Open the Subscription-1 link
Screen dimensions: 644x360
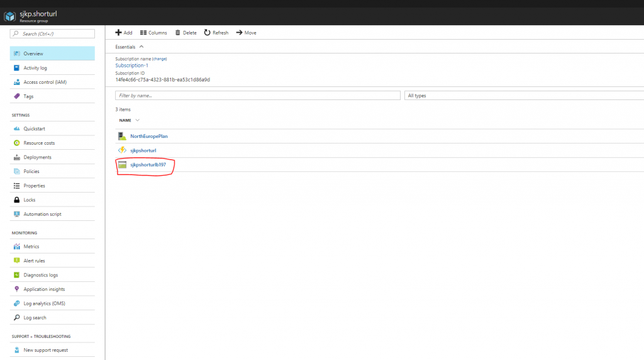click(131, 65)
